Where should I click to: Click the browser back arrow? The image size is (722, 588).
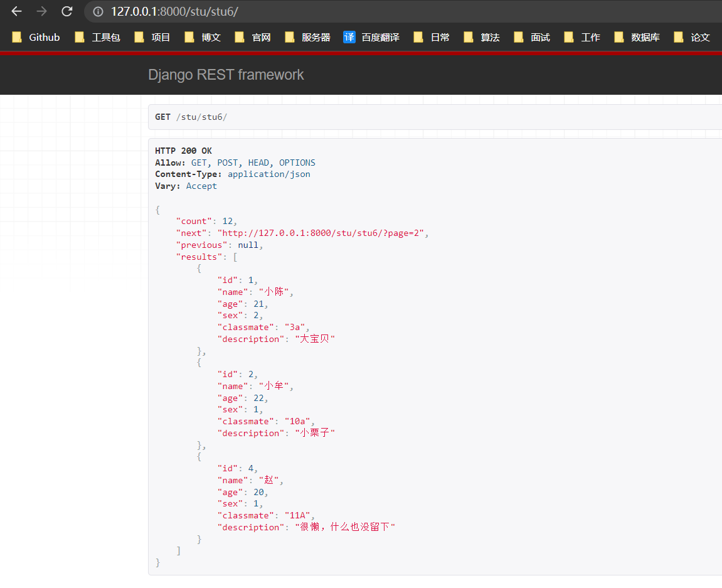(x=16, y=11)
